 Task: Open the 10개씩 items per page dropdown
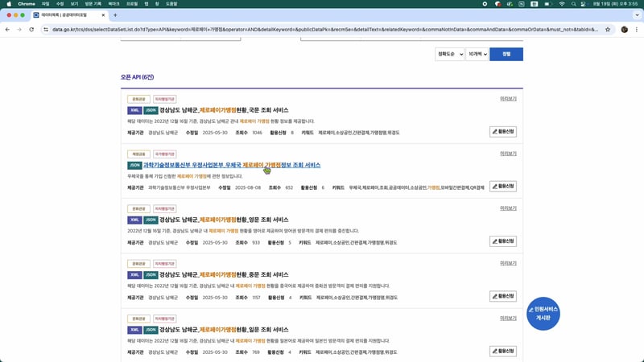[x=477, y=54]
